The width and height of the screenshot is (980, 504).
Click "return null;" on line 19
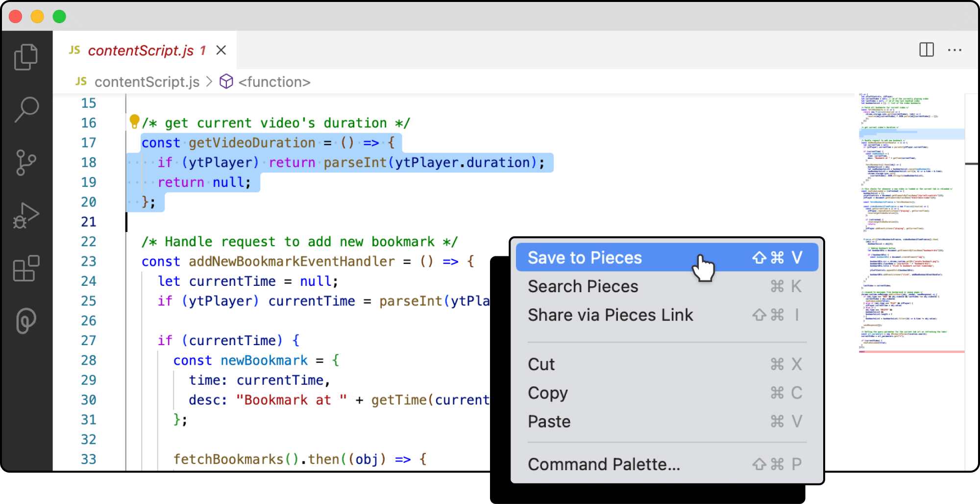click(204, 182)
